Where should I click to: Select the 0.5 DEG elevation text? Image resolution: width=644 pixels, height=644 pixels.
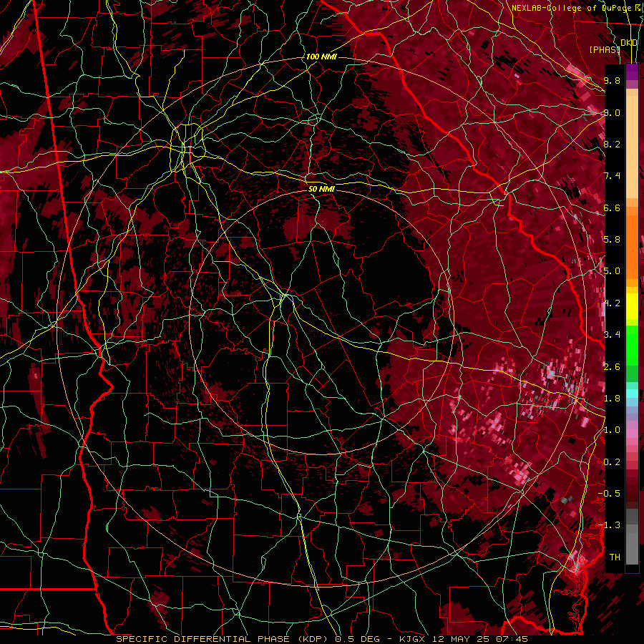pyautogui.click(x=358, y=639)
